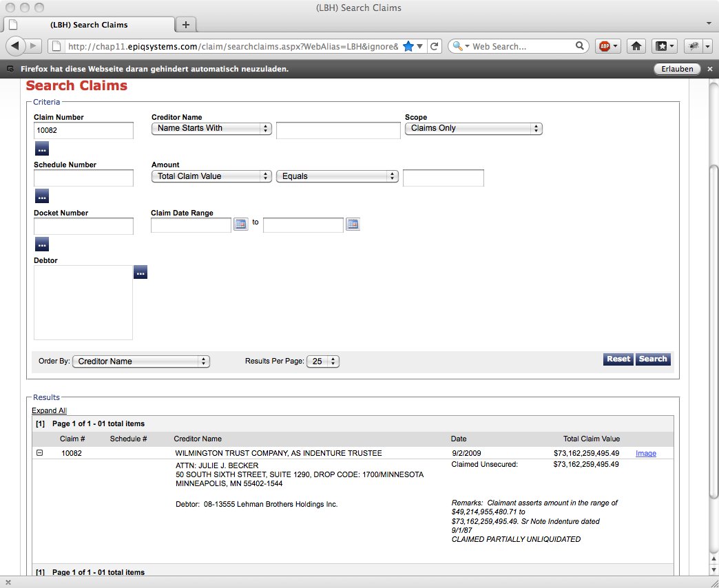Open the Order By Creditor Name dropdown

(140, 361)
